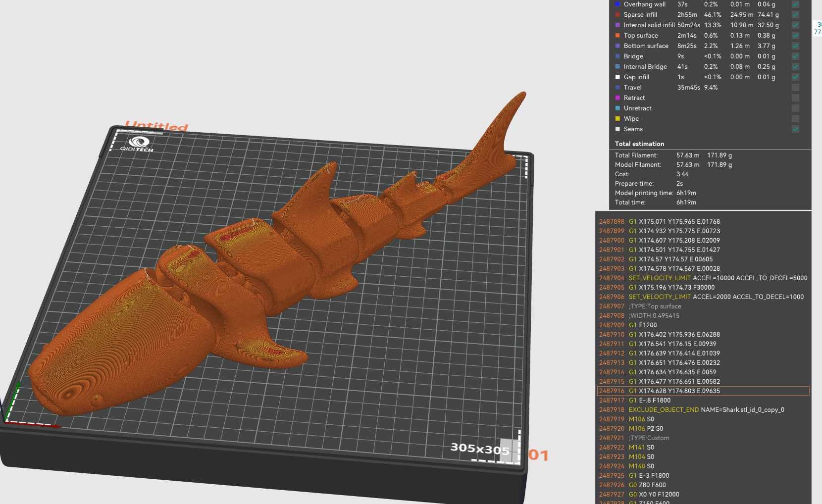The height and width of the screenshot is (504, 822).
Task: Click the red Sparse infill color swatch
Action: pyautogui.click(x=617, y=14)
